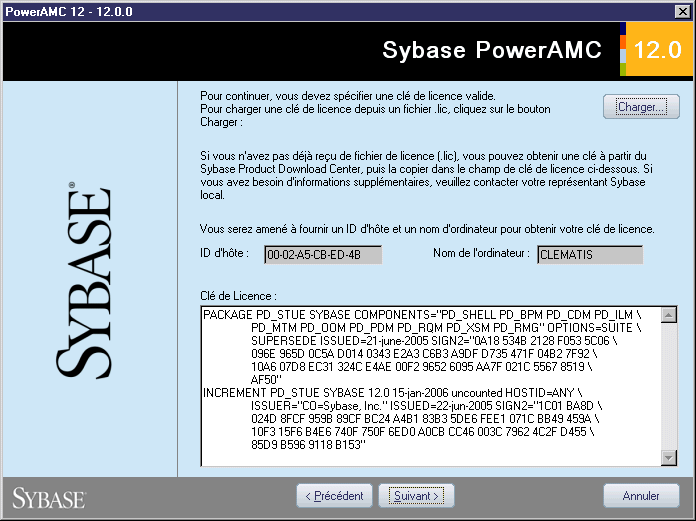
Task: Click the 'PD_MTM PD_OOM PD_PDM' components line
Action: tap(446, 328)
